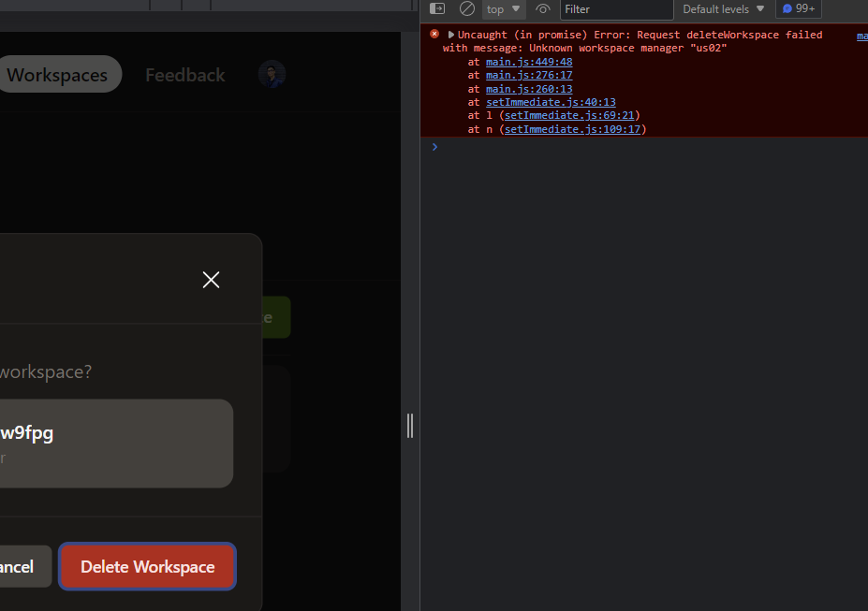
Task: Click the console prompt chevron
Action: click(434, 147)
